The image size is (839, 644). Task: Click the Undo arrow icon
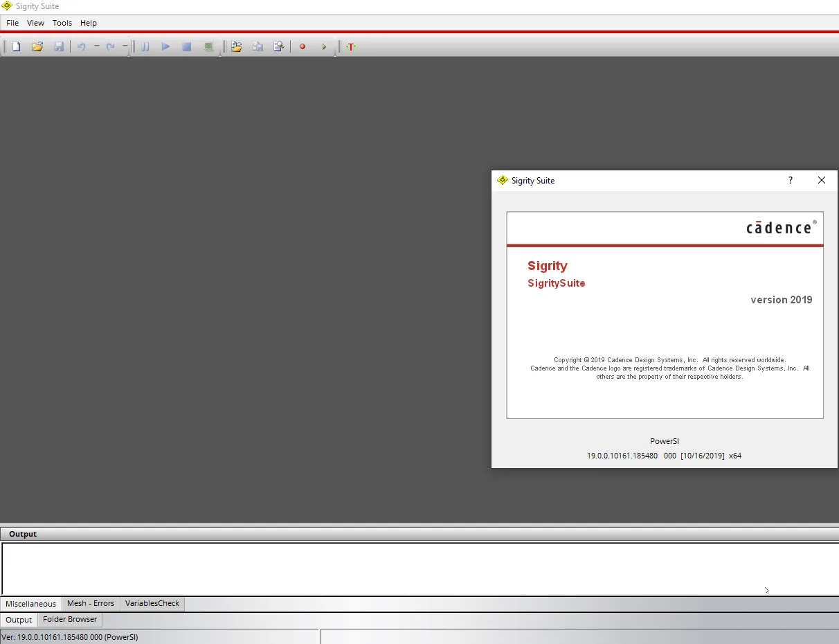coord(82,46)
